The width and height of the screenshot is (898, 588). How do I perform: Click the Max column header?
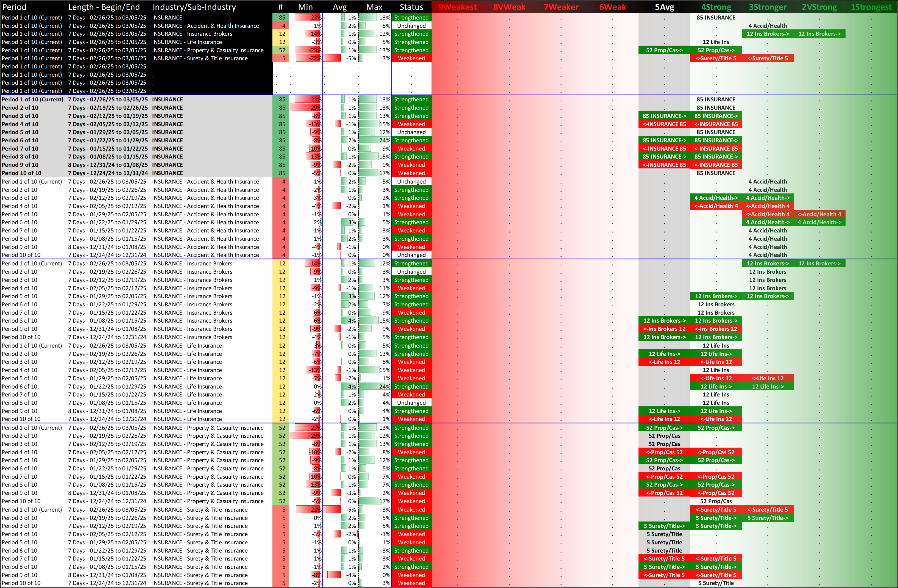point(374,7)
